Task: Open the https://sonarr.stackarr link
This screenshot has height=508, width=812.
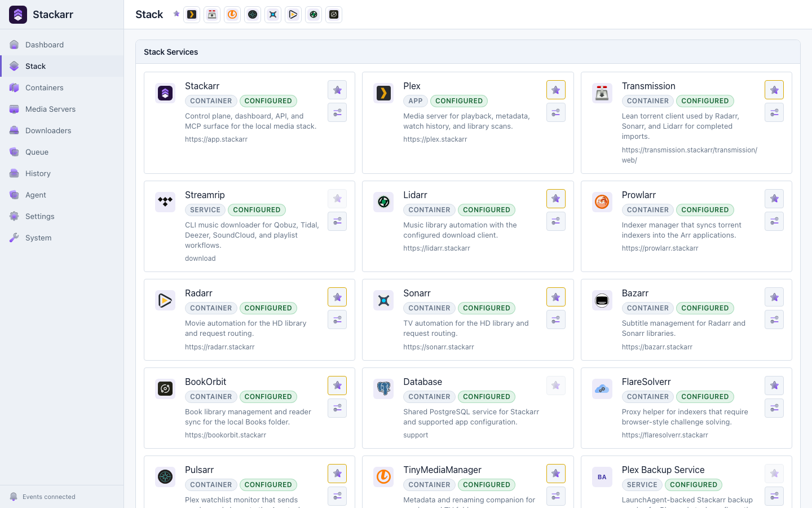Action: (439, 347)
